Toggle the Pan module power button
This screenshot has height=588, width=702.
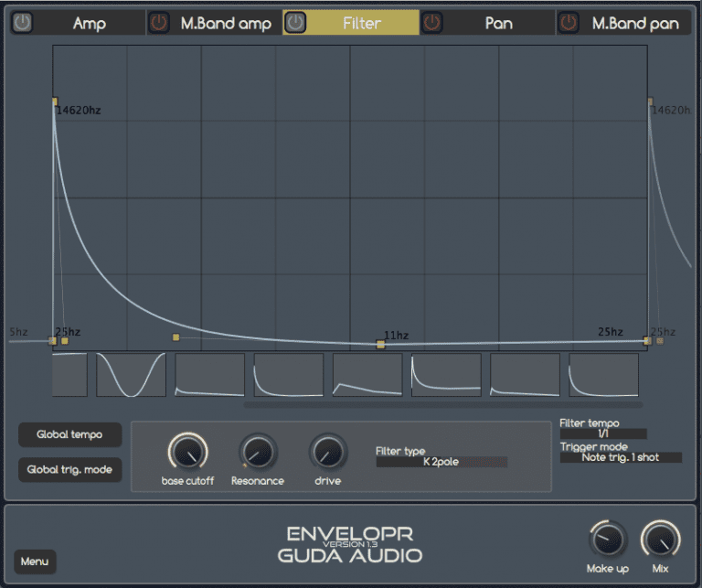pyautogui.click(x=432, y=22)
